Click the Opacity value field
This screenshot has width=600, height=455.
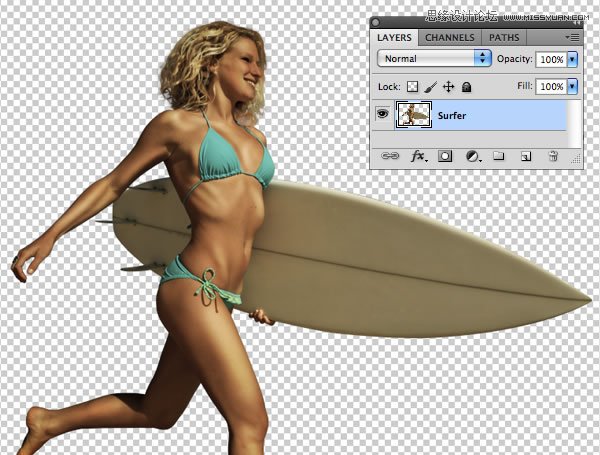pos(551,59)
